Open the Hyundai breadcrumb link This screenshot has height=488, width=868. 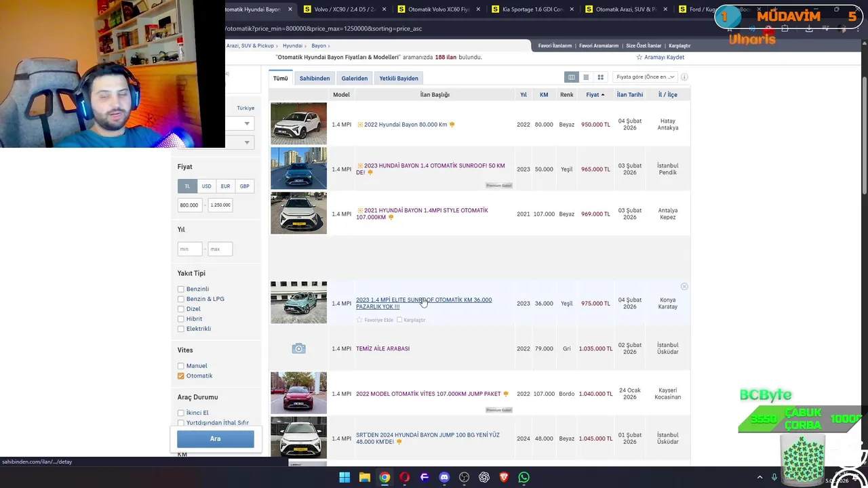point(292,45)
